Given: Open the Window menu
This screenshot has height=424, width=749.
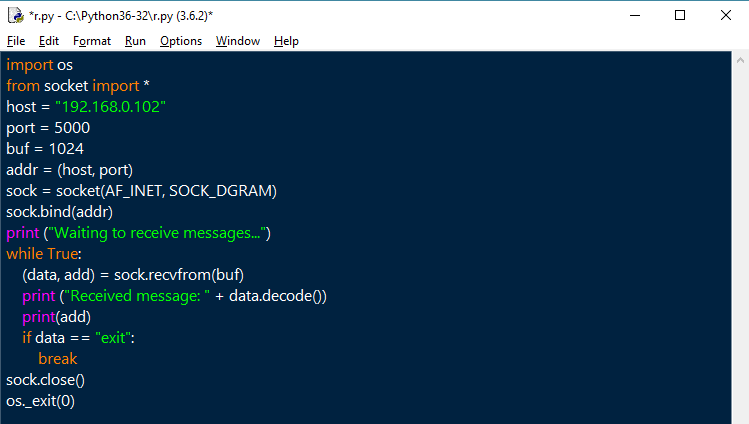Looking at the screenshot, I should [238, 41].
